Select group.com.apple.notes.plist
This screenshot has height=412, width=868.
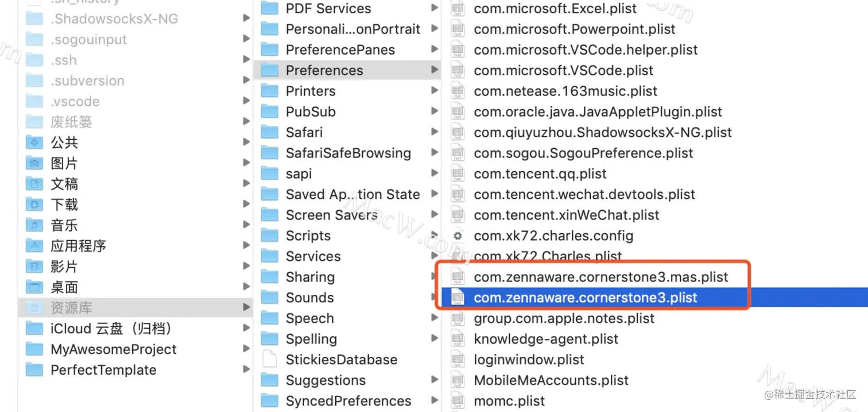tap(564, 318)
